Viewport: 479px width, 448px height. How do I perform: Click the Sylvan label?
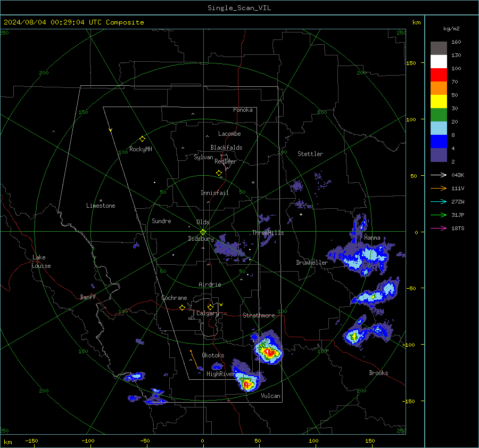click(x=203, y=158)
